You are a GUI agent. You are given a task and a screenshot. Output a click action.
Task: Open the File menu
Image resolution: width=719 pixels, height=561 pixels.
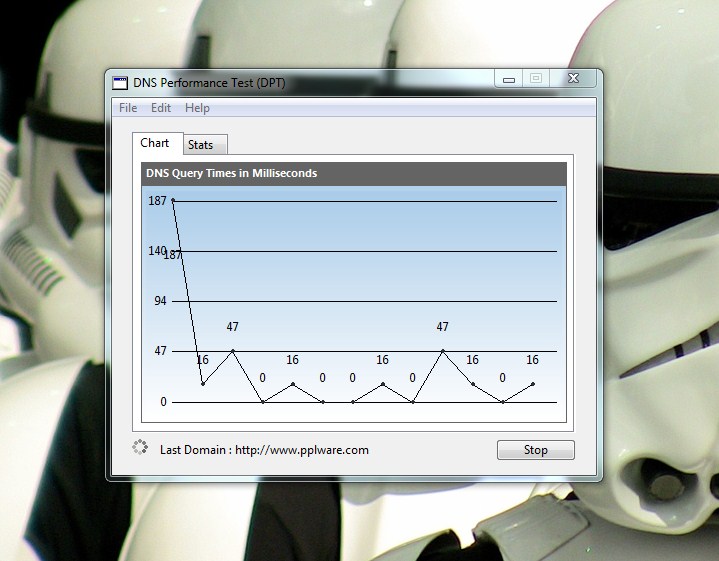click(x=128, y=108)
